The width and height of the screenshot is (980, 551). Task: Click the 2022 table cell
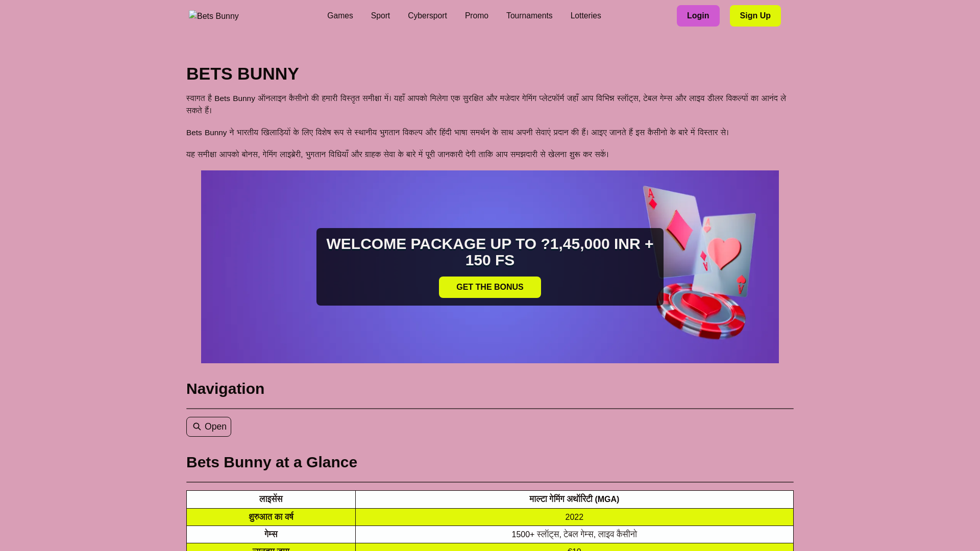574,517
